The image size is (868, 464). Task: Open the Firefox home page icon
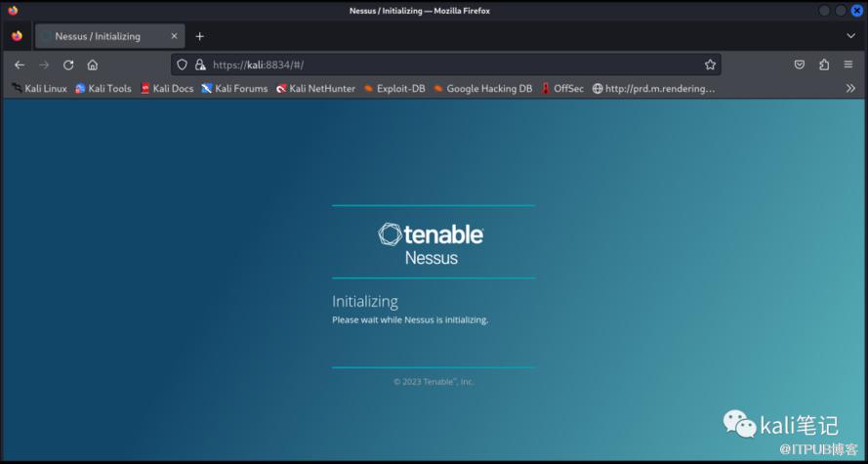click(x=93, y=64)
